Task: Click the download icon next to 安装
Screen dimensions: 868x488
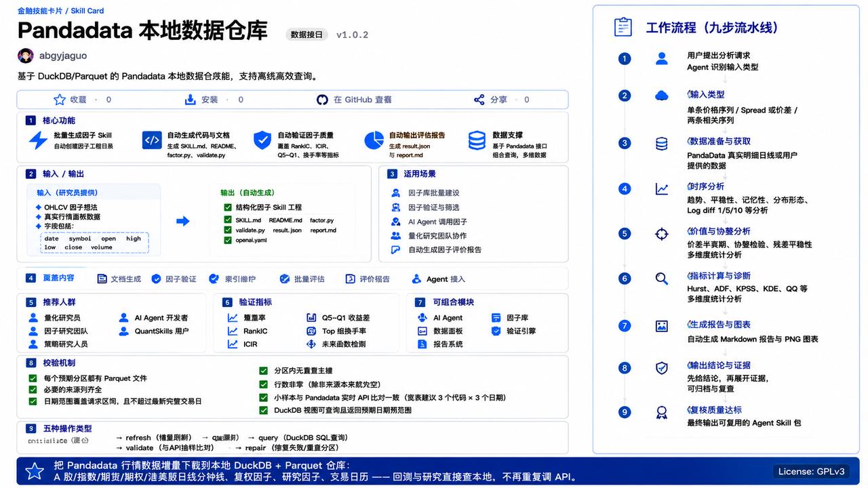Action: pos(191,100)
